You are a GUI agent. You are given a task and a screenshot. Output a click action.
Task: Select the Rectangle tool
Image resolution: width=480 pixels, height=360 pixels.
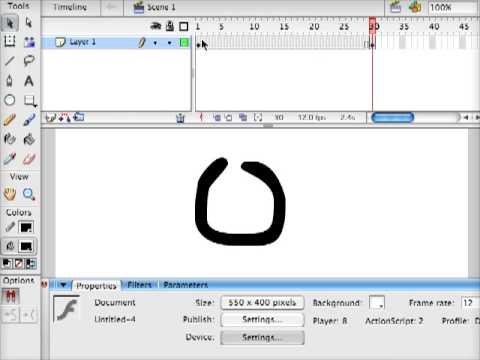pos(30,101)
